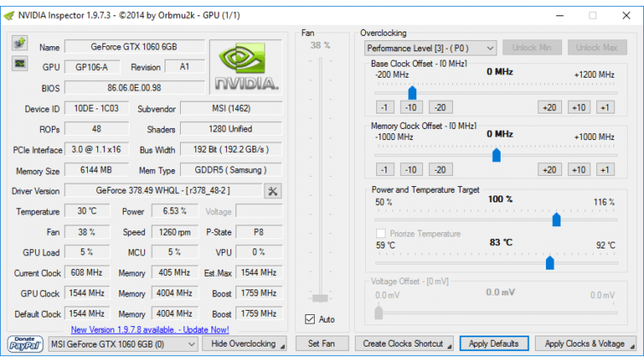Click the Temperature value 30 °C
Image resolution: width=644 pixels, height=362 pixels.
pos(87,211)
